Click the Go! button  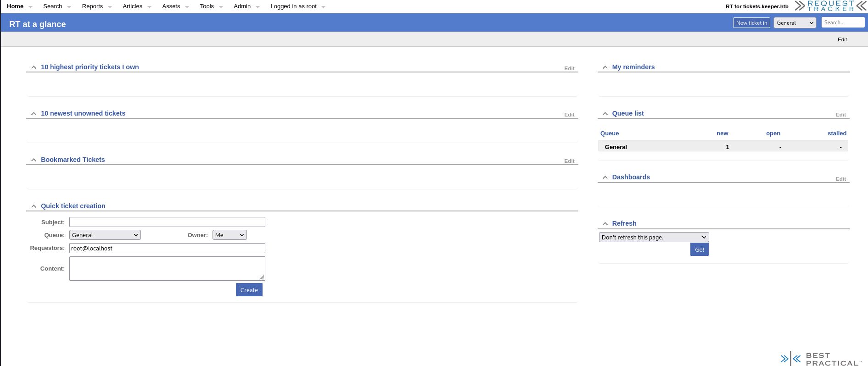point(700,250)
